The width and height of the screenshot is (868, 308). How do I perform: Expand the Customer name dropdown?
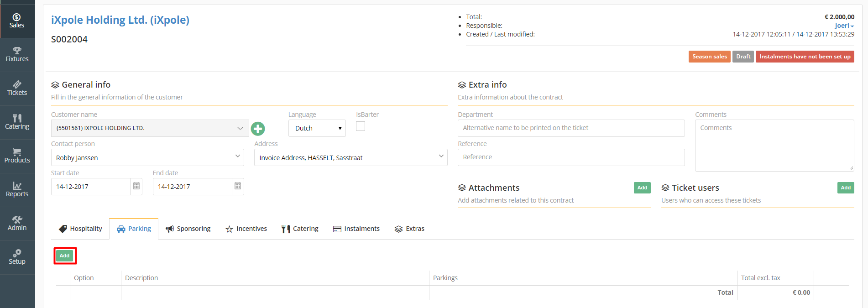point(150,128)
